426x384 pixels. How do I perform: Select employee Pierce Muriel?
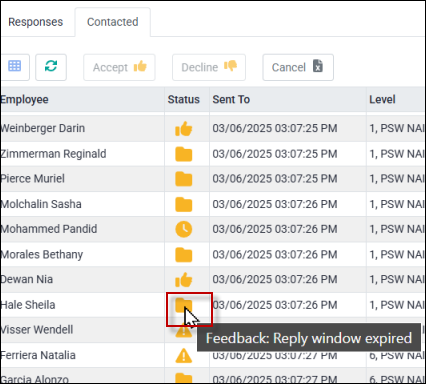33,179
